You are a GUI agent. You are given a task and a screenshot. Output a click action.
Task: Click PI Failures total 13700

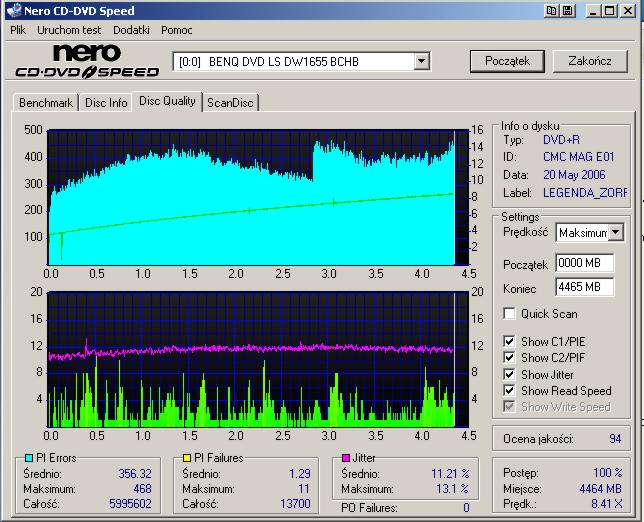click(295, 504)
